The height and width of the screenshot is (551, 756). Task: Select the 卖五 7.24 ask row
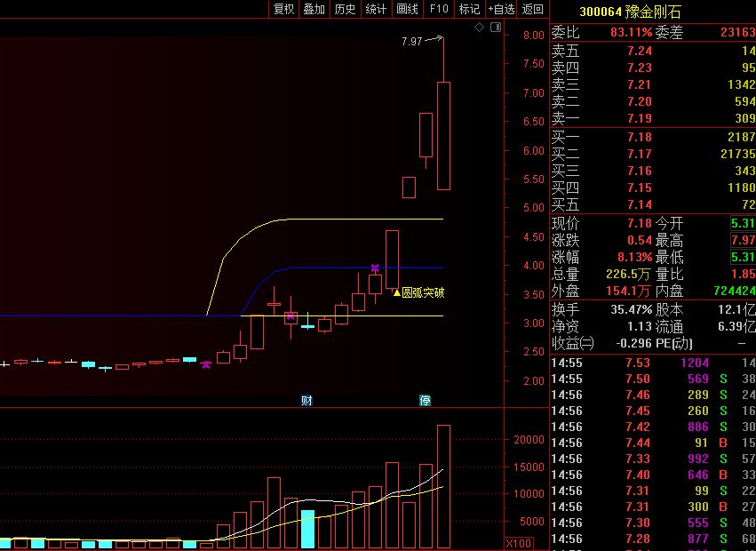pyautogui.click(x=653, y=51)
